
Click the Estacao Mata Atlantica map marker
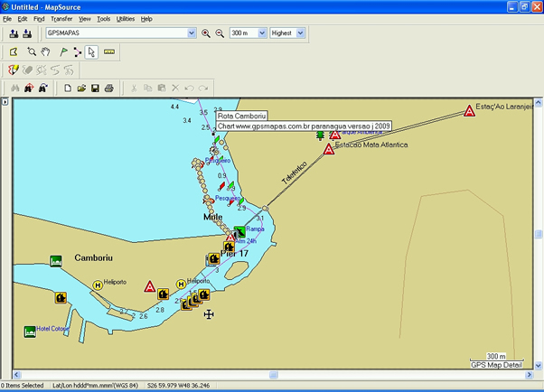330,148
